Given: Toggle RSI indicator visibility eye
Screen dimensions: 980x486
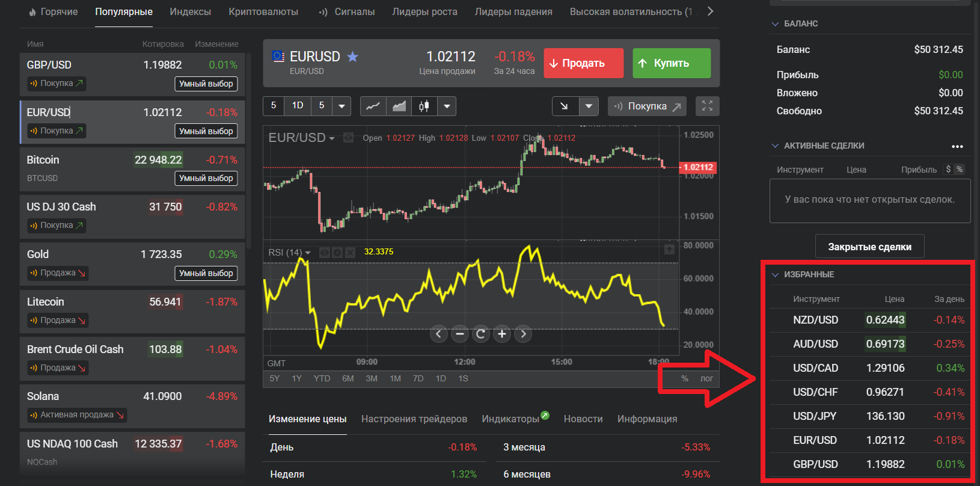Looking at the screenshot, I should [x=325, y=253].
